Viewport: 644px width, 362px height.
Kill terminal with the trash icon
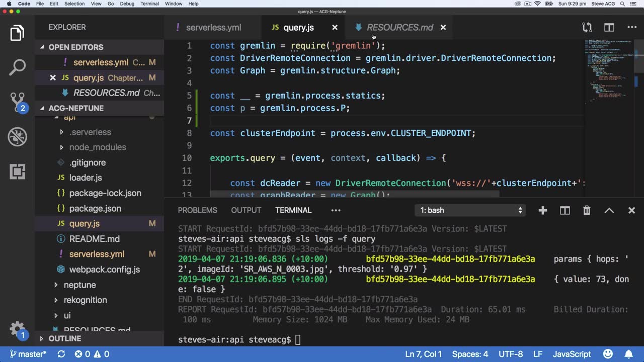587,211
